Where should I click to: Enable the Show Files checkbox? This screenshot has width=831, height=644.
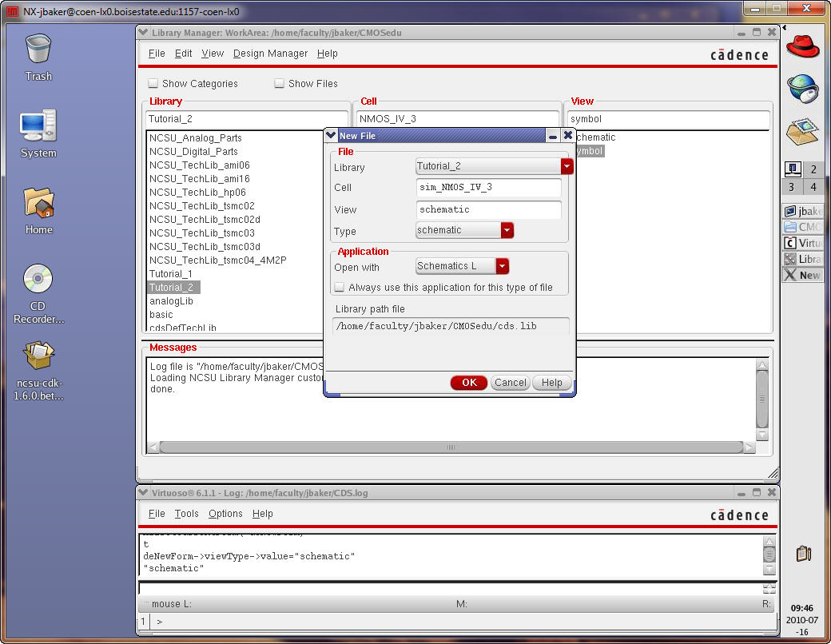point(280,84)
